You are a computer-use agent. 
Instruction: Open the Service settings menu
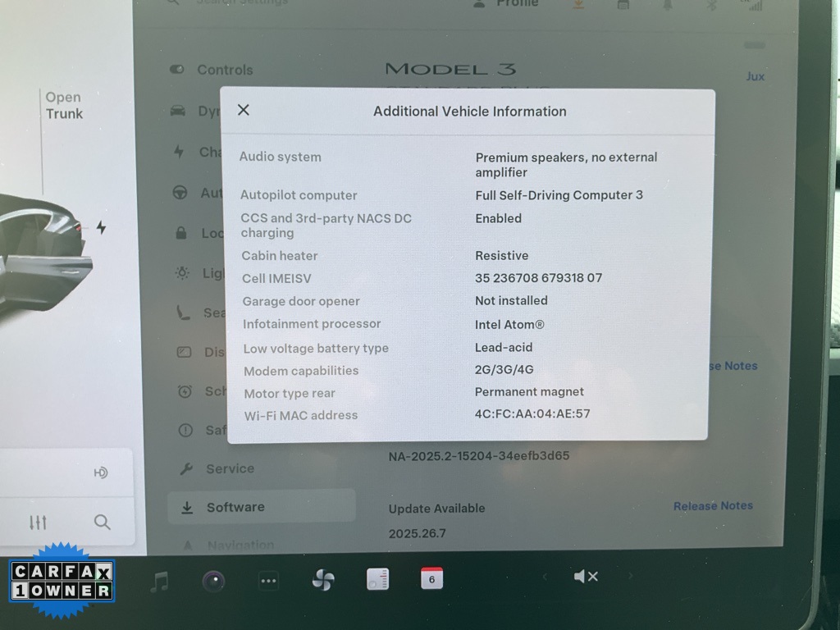tap(229, 468)
